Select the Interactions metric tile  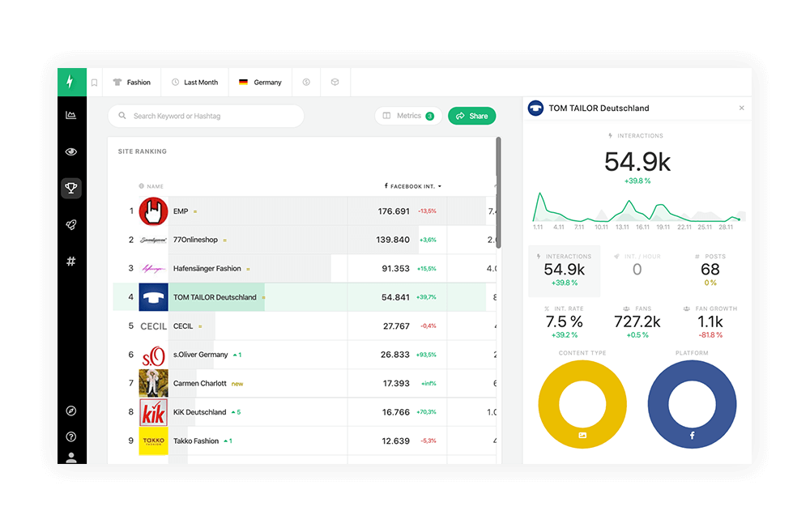(565, 270)
